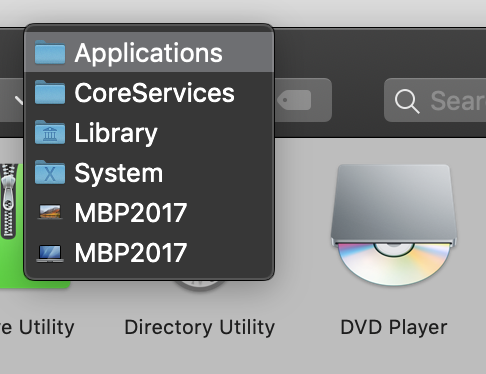Click the magnifying glass search icon

(x=407, y=101)
